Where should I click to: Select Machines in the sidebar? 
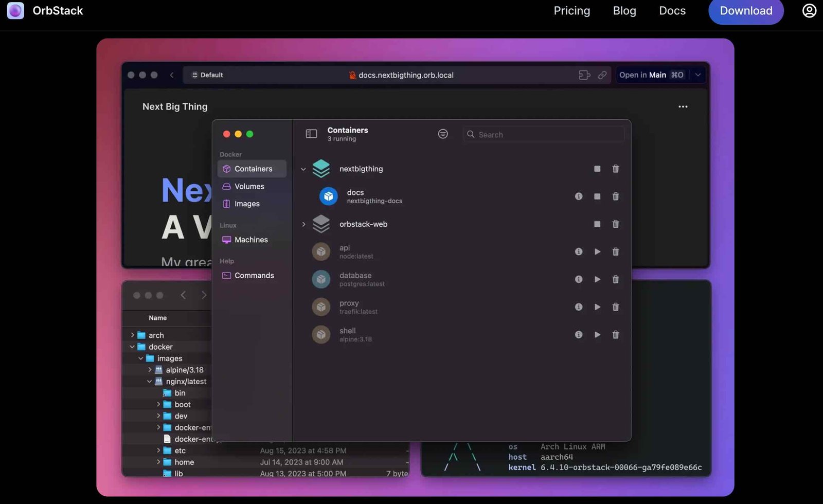[252, 240]
